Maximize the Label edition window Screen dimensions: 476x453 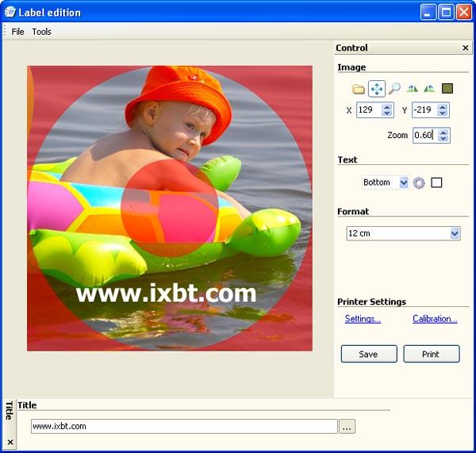coord(446,13)
